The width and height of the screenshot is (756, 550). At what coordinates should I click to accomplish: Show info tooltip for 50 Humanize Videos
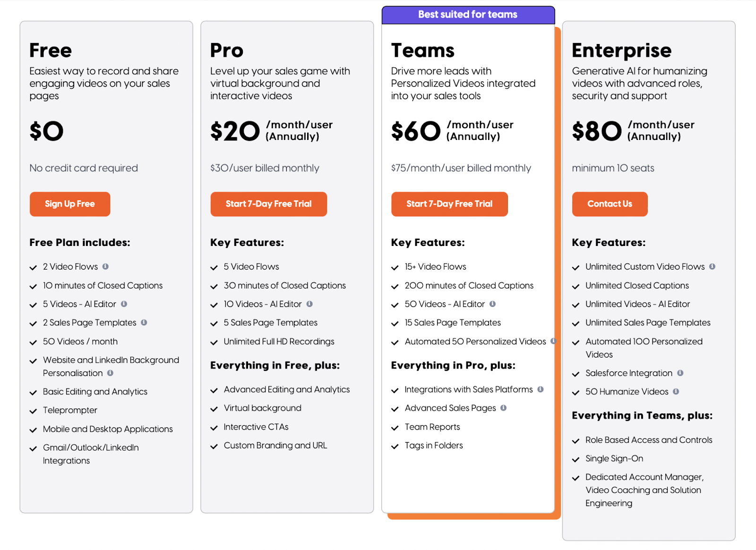coord(676,391)
